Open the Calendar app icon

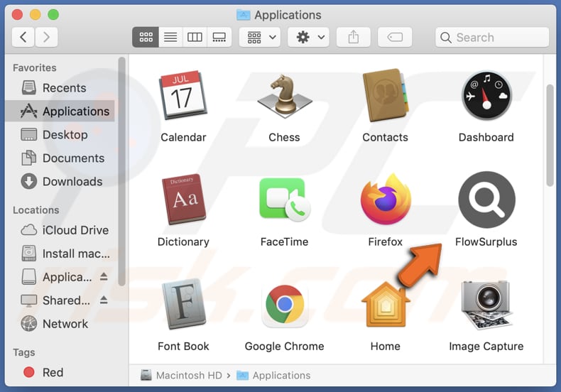(x=183, y=95)
